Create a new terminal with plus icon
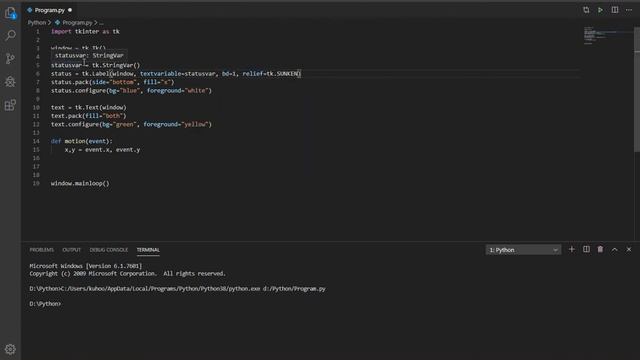 (572, 249)
